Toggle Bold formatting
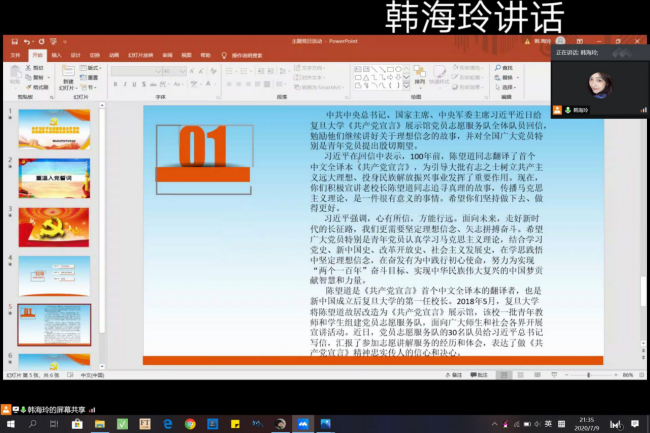The height and width of the screenshot is (433, 650). (x=114, y=85)
